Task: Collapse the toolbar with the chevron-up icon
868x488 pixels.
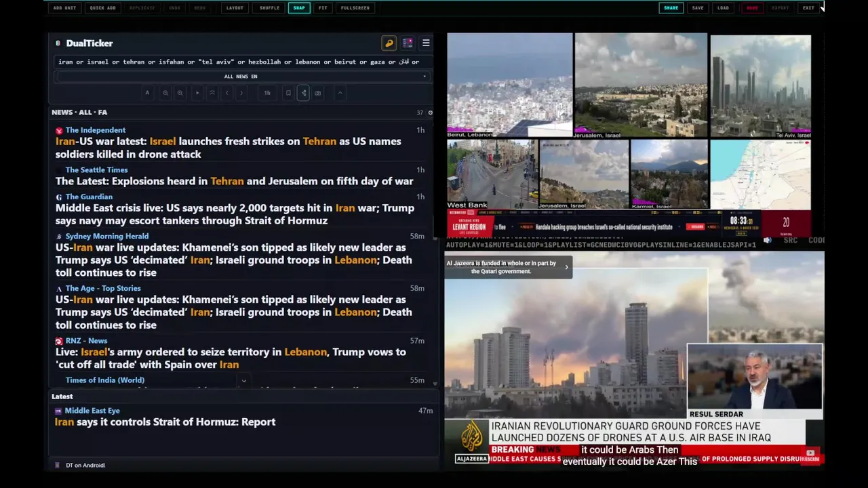Action: (340, 93)
